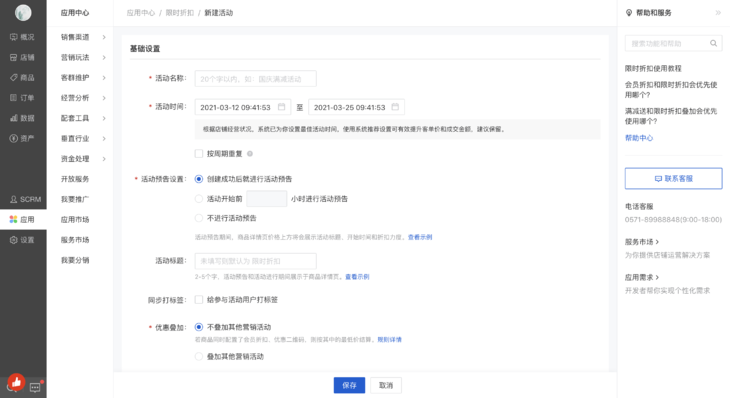This screenshot has width=730, height=398.
Task: Click the end time field 2021-03-25
Action: coord(356,107)
